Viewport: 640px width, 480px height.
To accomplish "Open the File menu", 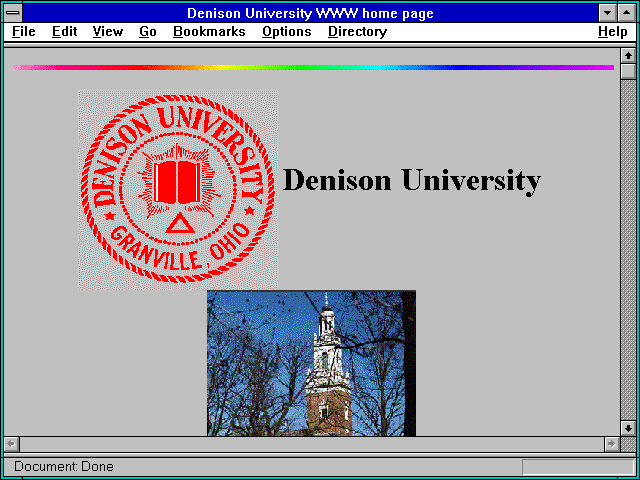I will (x=24, y=32).
